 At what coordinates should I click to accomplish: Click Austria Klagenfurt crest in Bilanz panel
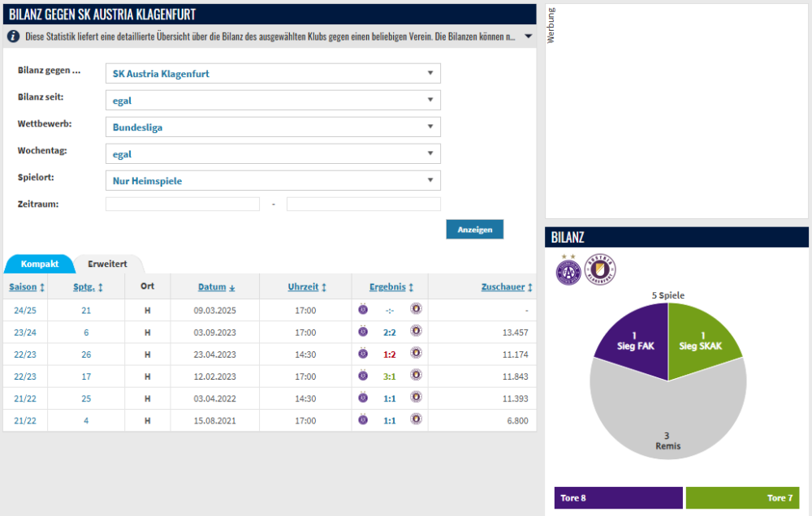600,270
